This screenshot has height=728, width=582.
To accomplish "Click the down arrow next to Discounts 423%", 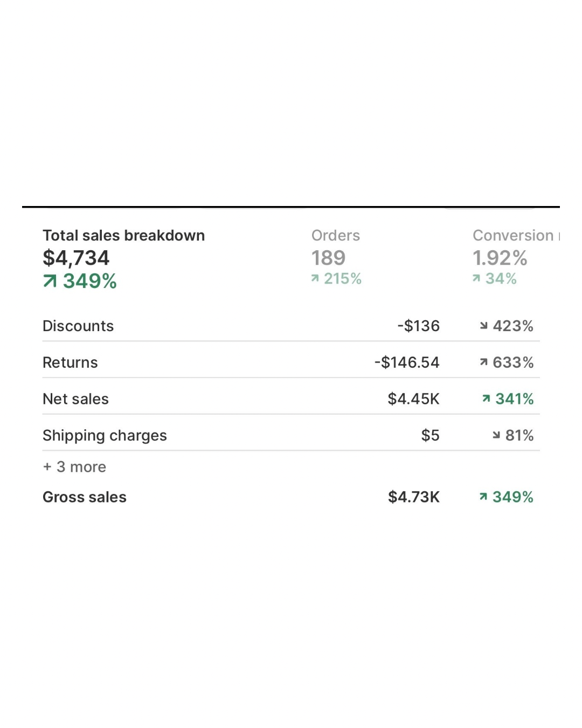I will [x=483, y=326].
